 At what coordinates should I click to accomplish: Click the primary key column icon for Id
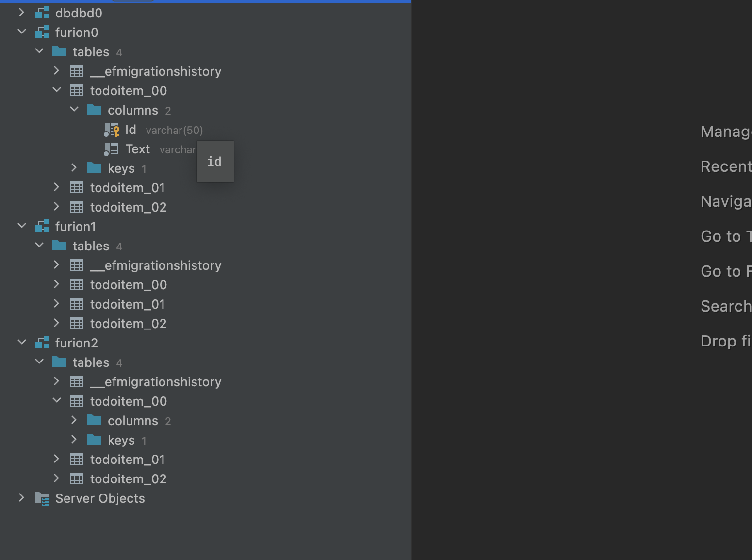pyautogui.click(x=112, y=130)
